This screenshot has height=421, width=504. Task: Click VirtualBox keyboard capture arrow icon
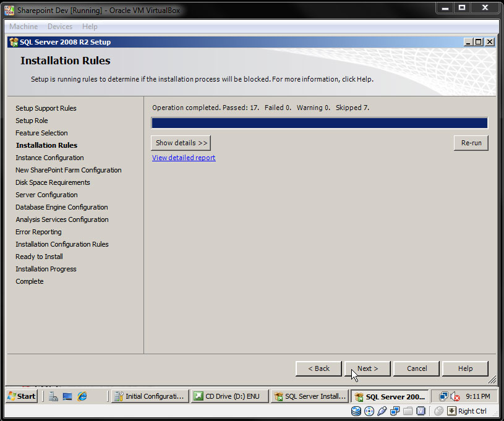tap(451, 411)
